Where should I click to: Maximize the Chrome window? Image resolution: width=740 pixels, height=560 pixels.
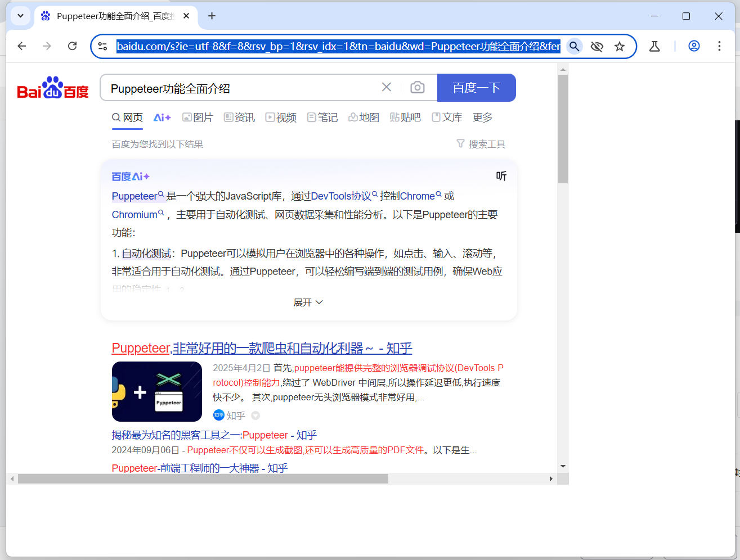click(686, 16)
